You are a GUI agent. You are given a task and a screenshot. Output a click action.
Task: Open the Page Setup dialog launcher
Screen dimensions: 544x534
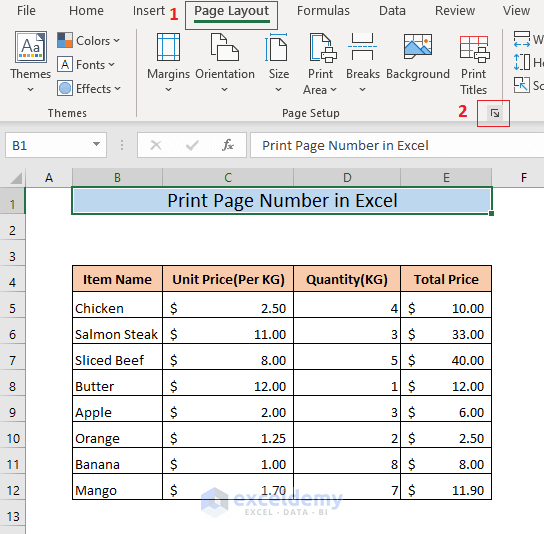coord(495,113)
